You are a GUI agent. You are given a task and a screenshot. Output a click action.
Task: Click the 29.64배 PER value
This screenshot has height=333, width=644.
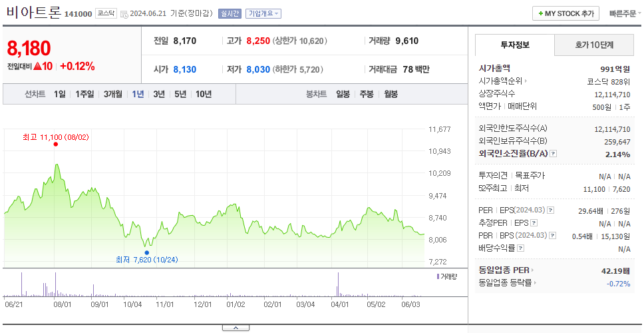[591, 211]
